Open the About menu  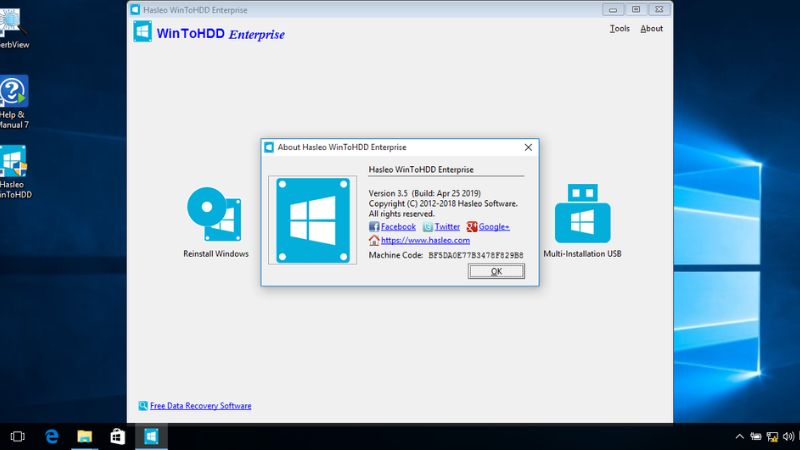[x=652, y=29]
